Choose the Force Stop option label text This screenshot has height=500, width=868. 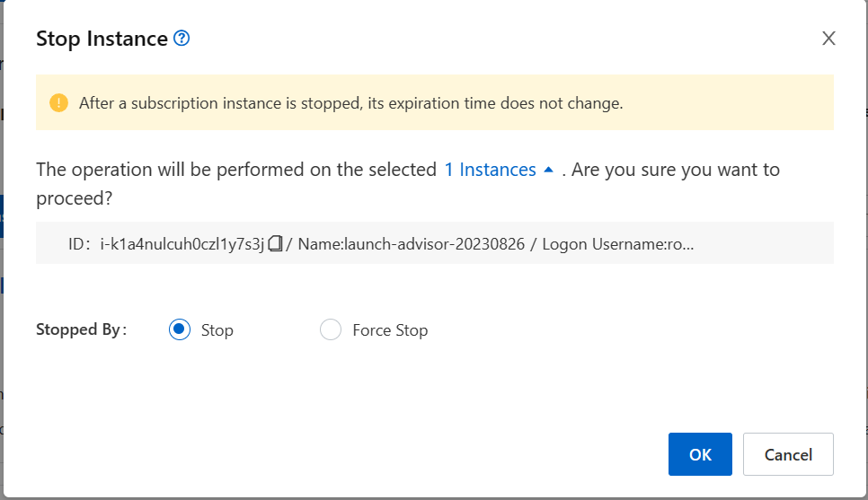pos(390,330)
